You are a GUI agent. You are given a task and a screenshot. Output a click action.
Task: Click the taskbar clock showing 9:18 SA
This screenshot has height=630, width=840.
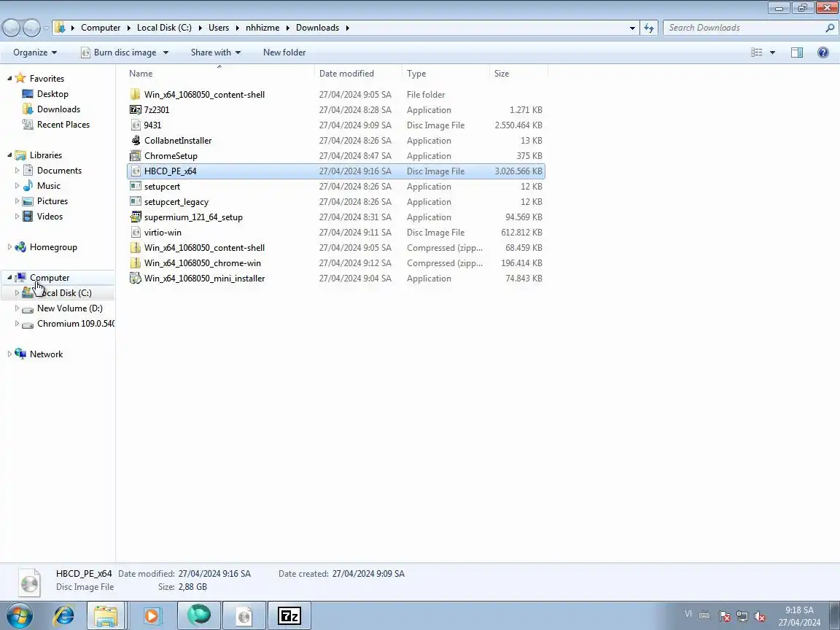tap(799, 616)
